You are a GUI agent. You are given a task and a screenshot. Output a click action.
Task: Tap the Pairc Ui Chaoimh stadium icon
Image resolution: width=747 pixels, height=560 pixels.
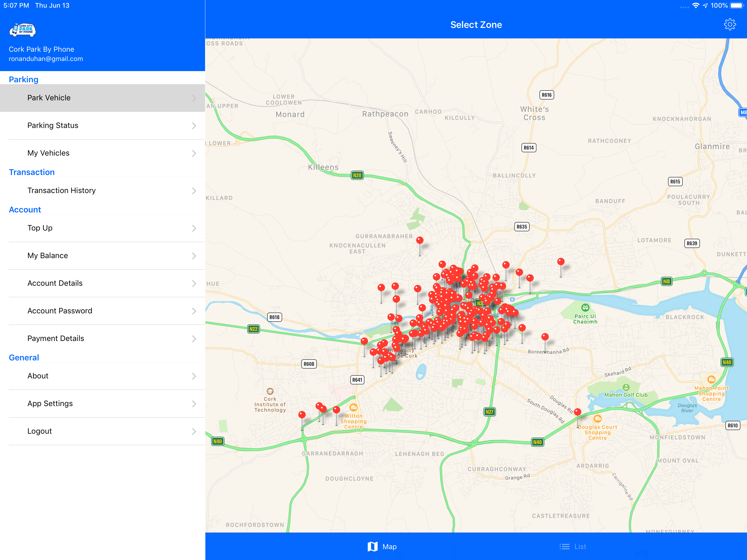585,307
